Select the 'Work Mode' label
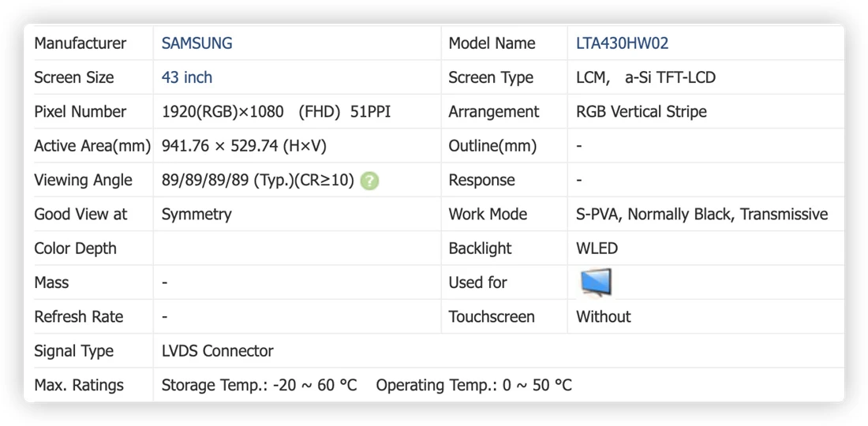 (488, 214)
